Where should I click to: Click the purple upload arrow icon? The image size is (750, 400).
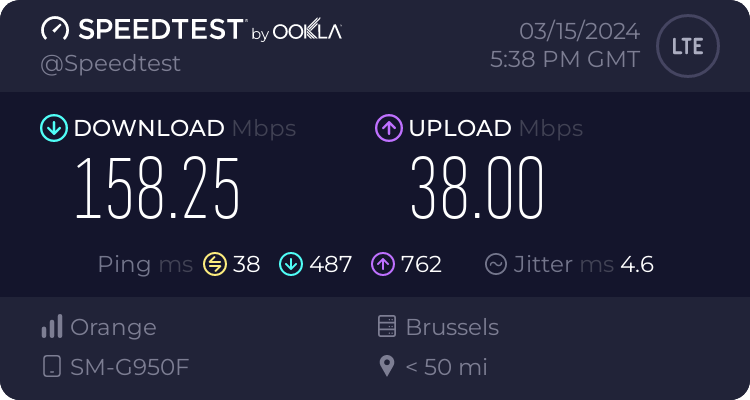[388, 128]
